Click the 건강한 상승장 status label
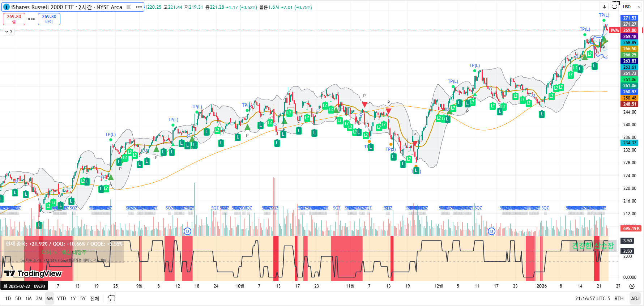The width and height of the screenshot is (644, 306). [x=593, y=246]
